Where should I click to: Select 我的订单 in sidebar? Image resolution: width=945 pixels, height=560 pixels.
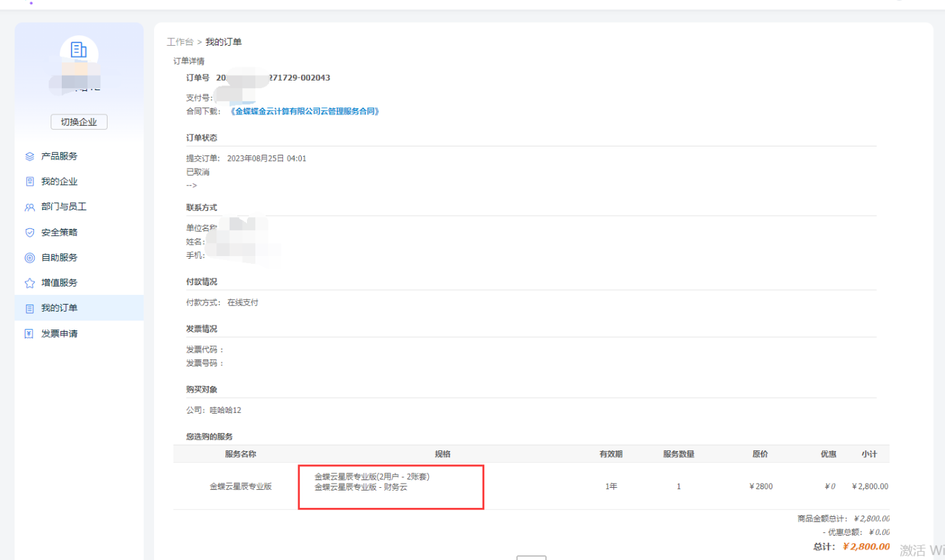click(79, 308)
